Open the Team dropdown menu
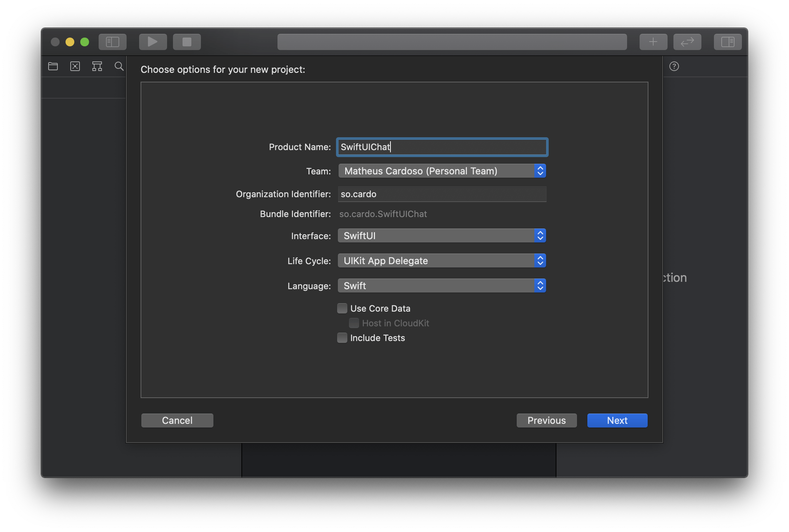The image size is (789, 532). (442, 171)
